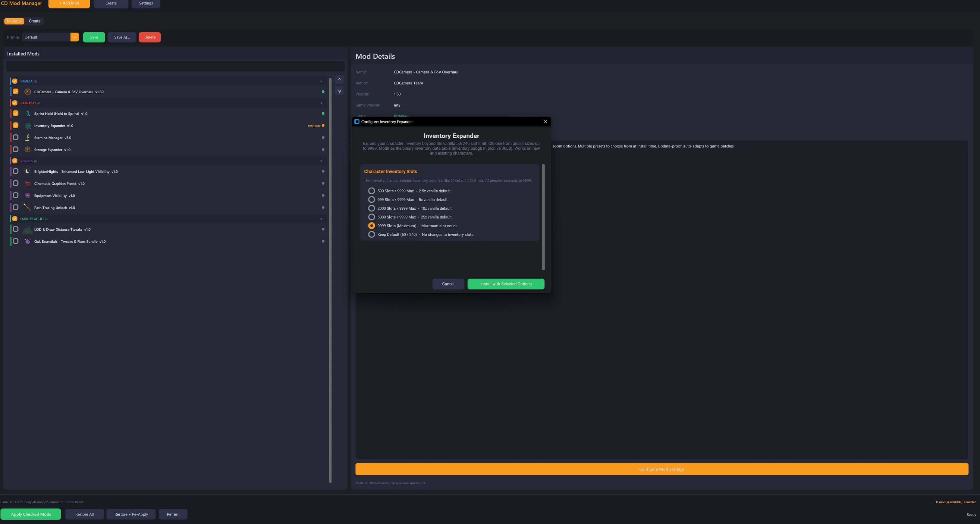
Task: Click the QoL Essentials gear icon
Action: (x=27, y=242)
